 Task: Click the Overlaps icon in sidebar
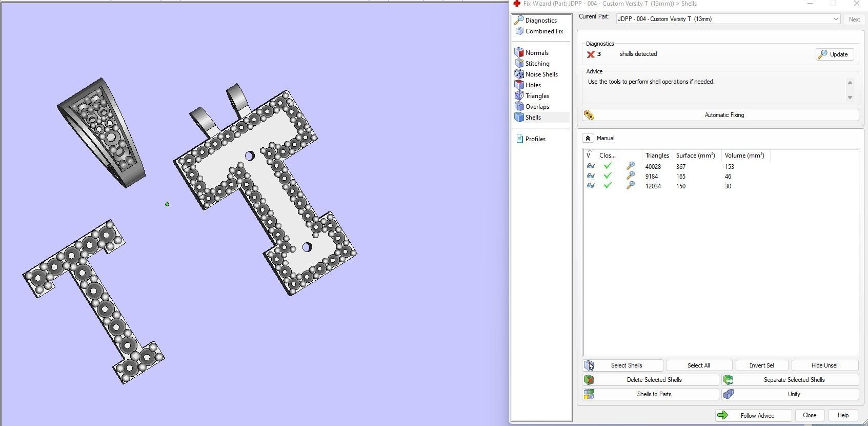click(x=519, y=106)
